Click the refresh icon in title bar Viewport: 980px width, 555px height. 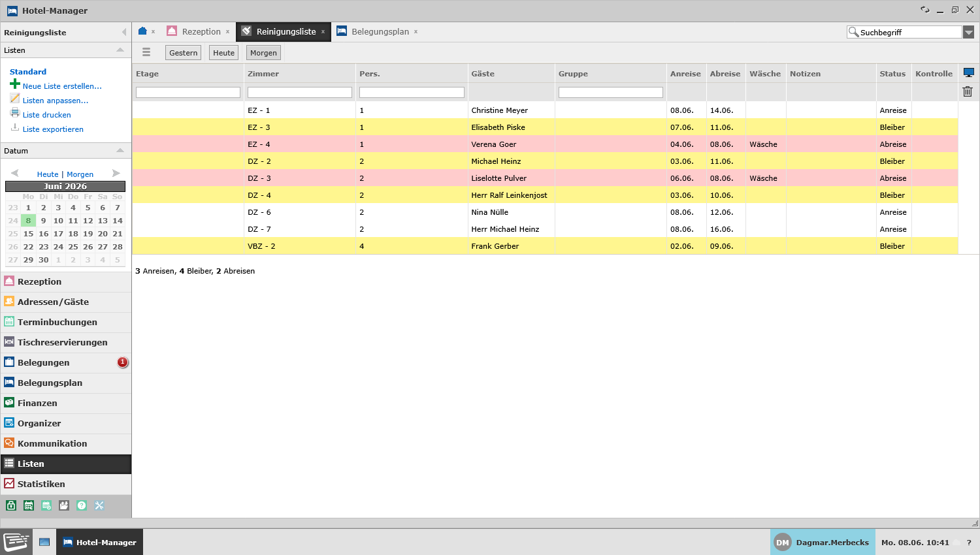click(924, 10)
